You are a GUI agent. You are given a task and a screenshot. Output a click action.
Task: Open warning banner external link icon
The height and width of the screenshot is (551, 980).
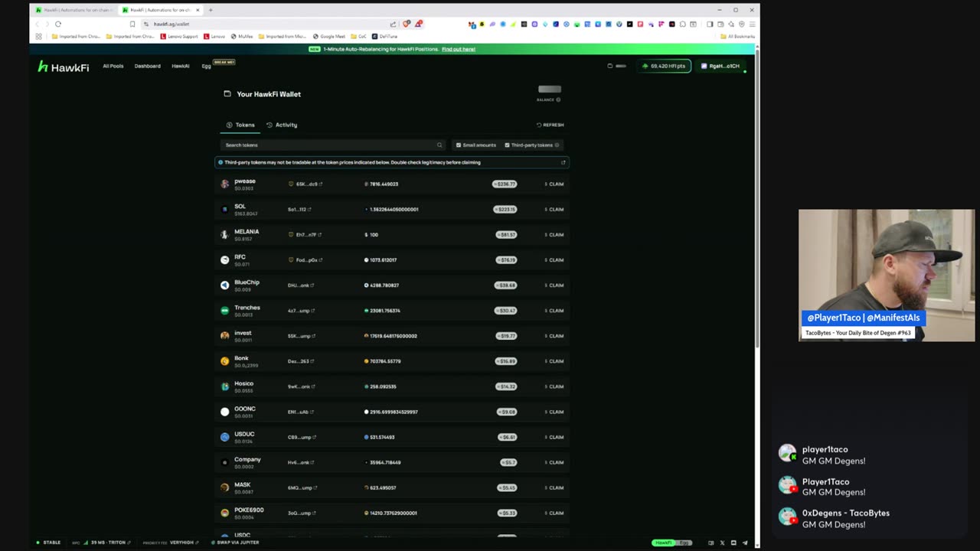coord(563,162)
